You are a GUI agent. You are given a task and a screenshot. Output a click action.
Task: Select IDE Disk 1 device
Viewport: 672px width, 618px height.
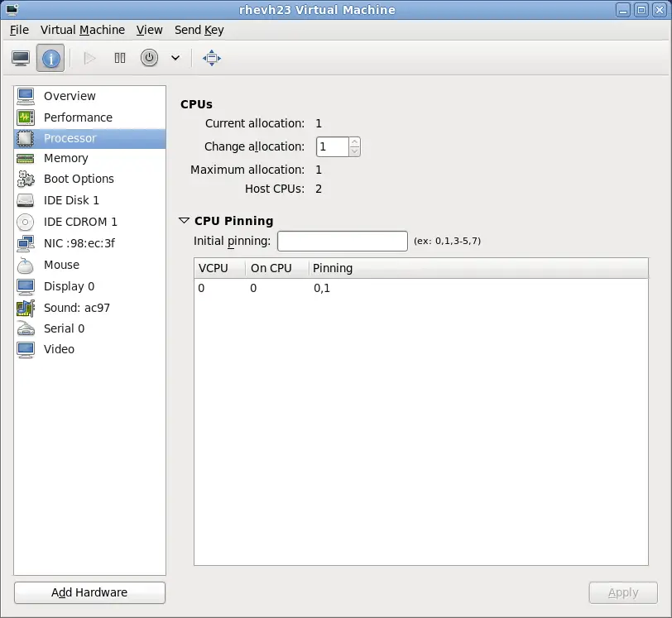(x=71, y=200)
